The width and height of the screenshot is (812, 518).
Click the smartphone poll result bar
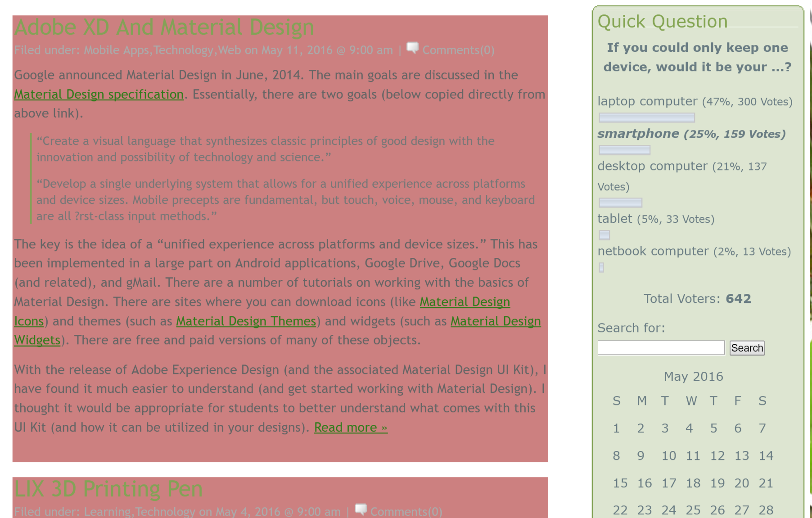(624, 150)
